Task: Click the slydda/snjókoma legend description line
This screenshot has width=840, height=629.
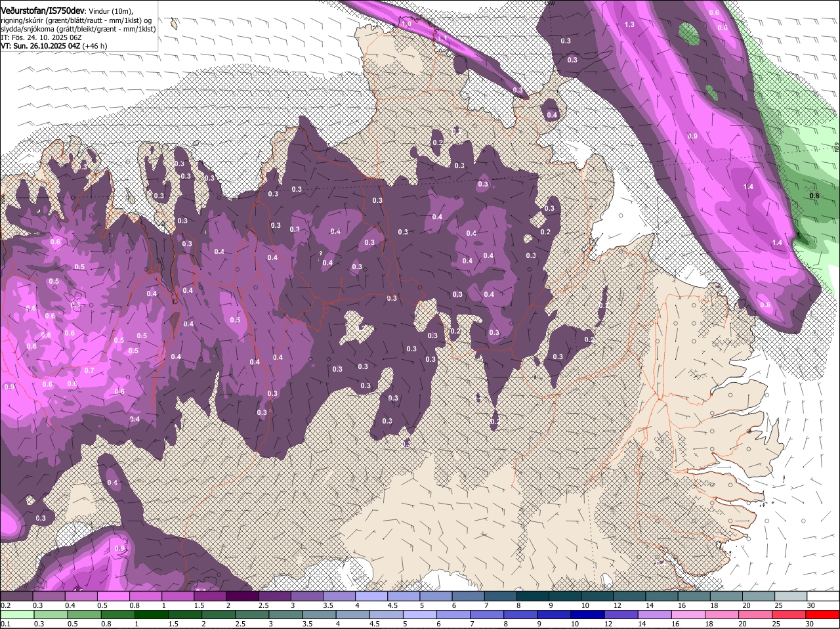Action: [x=78, y=29]
